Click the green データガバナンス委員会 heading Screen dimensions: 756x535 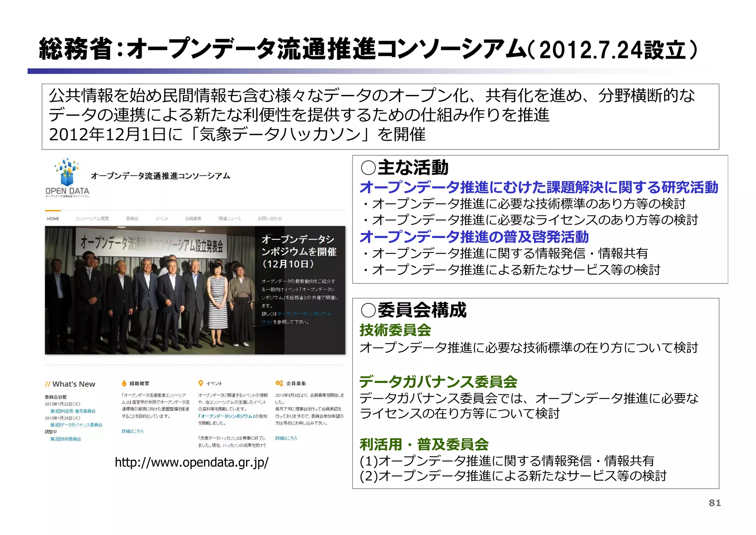pos(439,382)
